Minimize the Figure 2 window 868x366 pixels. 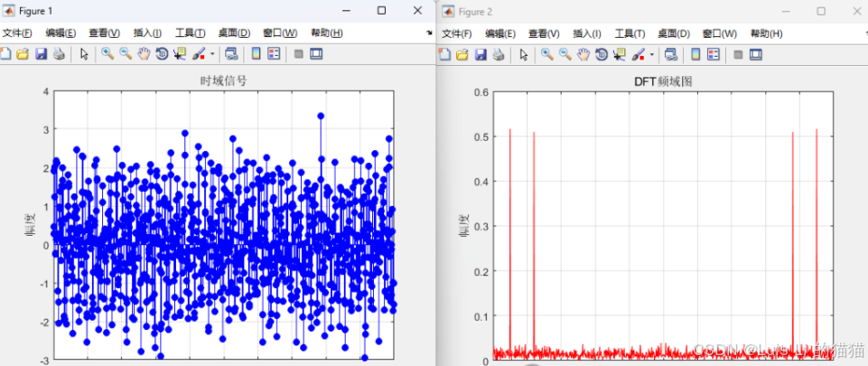[786, 11]
